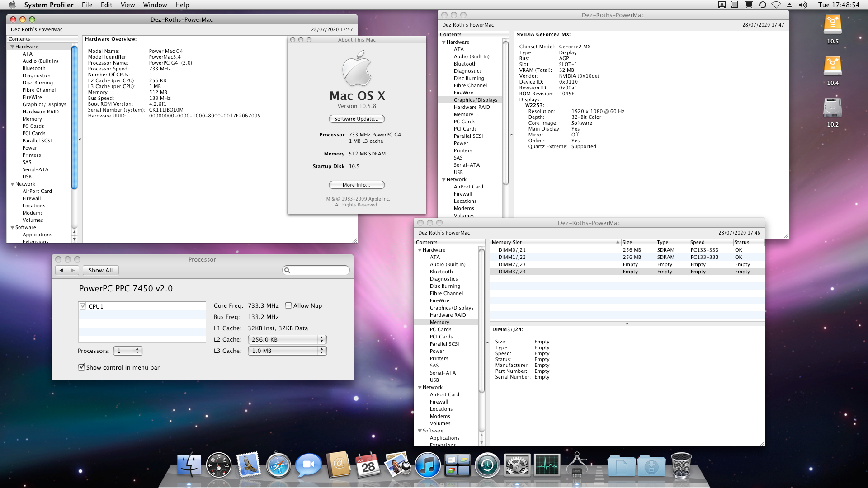The width and height of the screenshot is (868, 488).
Task: Click the volume icon in menu bar
Action: [803, 5]
